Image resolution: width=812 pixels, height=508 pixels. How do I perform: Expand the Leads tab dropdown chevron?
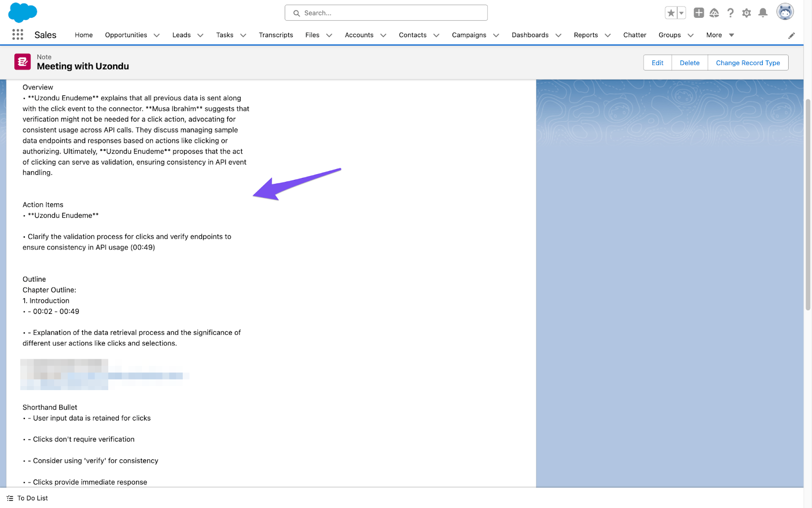[200, 36]
